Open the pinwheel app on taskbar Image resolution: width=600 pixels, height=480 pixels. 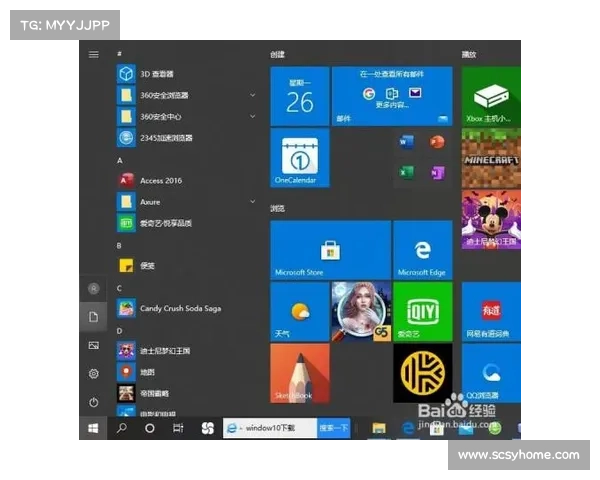click(207, 428)
